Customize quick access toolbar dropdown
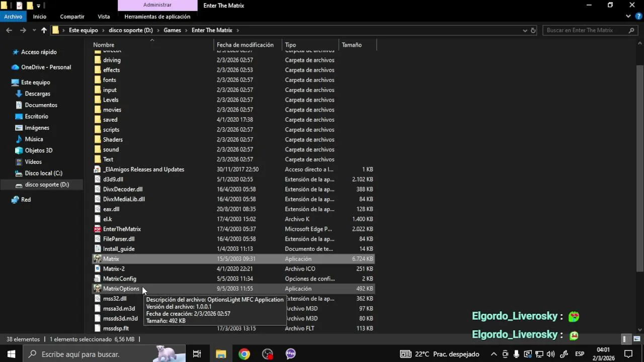This screenshot has height=362, width=644. pos(38,6)
